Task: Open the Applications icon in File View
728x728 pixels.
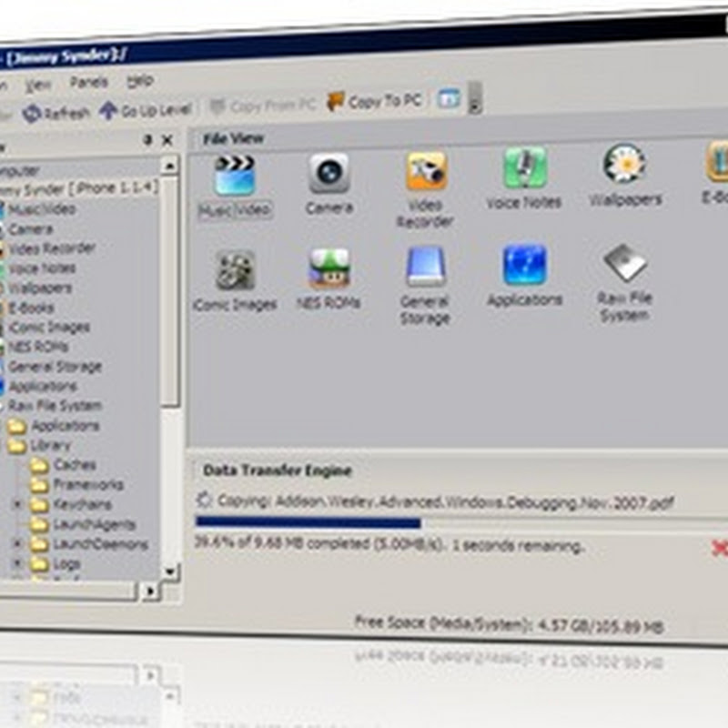Action: (x=525, y=265)
